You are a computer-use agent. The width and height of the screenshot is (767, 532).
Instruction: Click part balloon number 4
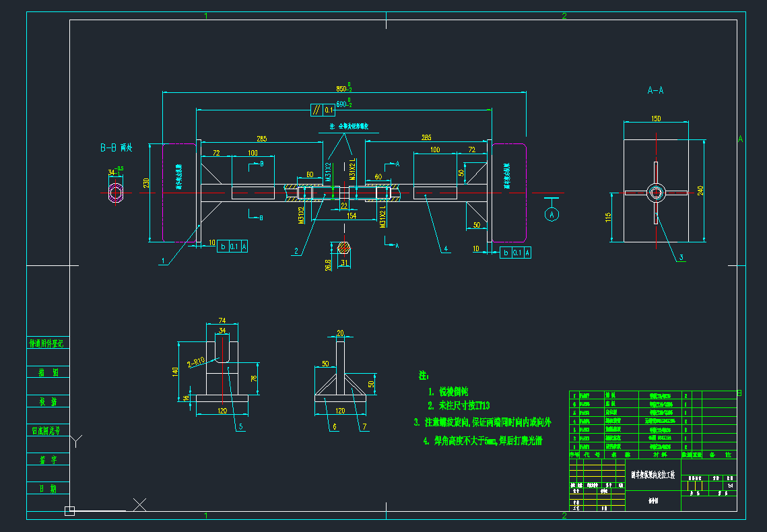pos(446,249)
